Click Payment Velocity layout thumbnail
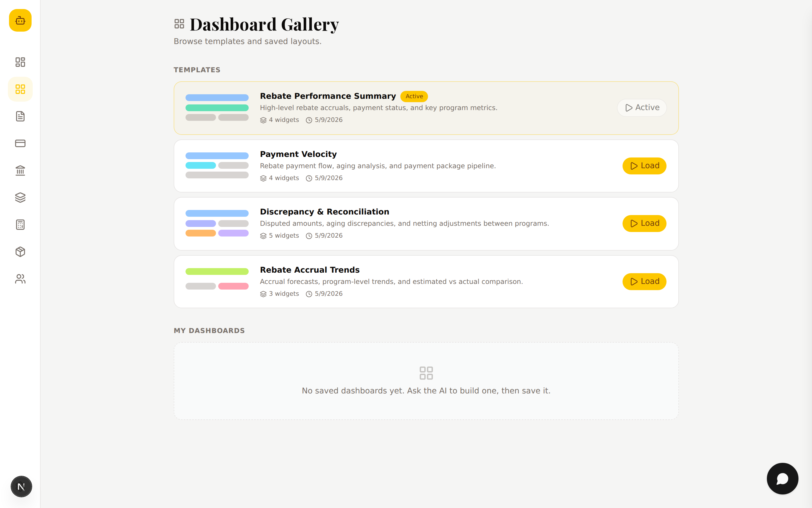This screenshot has height=508, width=812. [x=217, y=165]
